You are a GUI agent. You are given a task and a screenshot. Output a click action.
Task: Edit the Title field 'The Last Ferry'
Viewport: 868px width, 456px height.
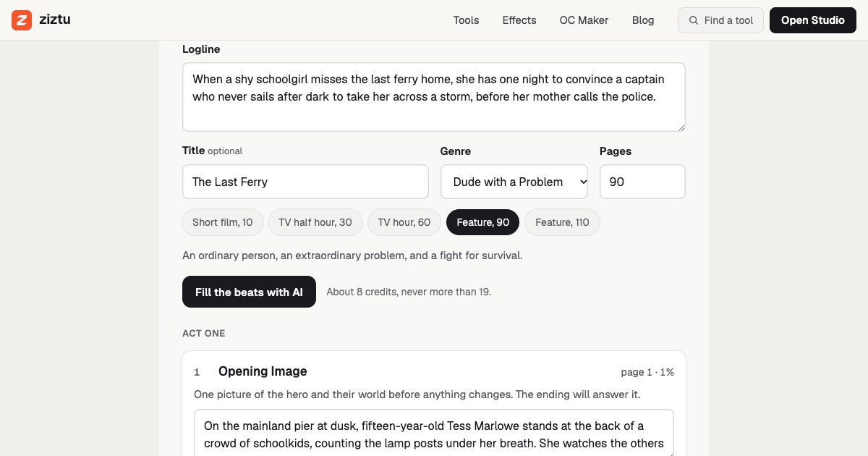coord(305,182)
